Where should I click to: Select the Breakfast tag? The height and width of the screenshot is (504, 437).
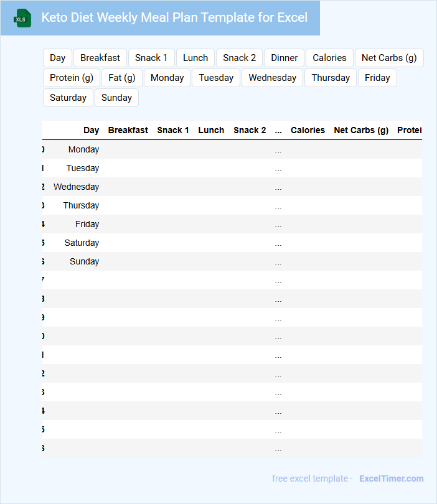(100, 58)
